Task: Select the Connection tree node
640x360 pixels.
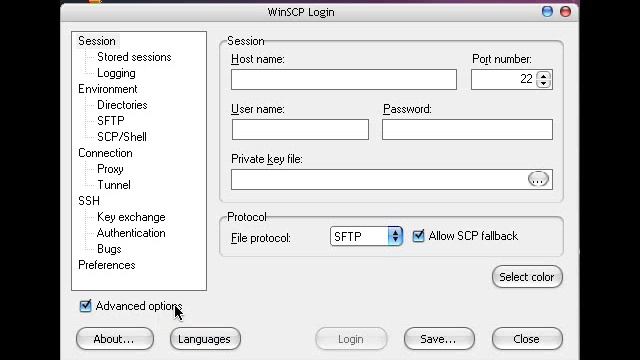Action: 105,153
